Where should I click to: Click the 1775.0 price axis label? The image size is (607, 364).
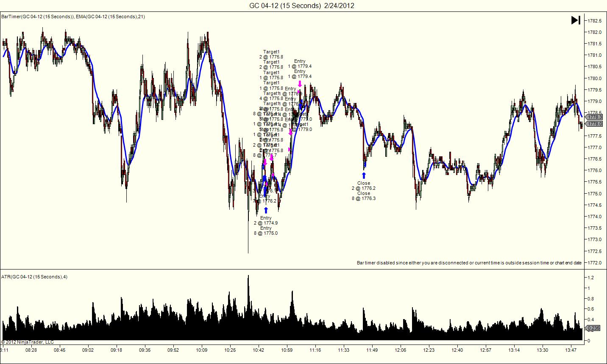pos(595,194)
